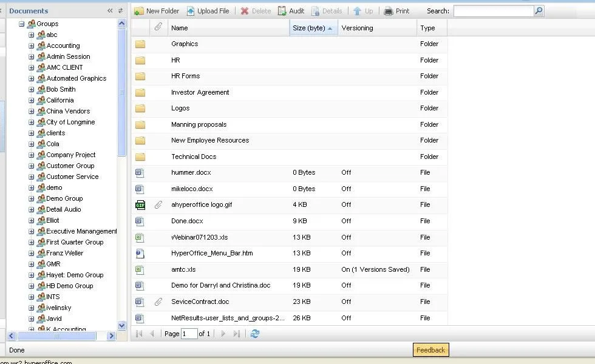This screenshot has width=595, height=364.
Task: Click the HTML icon of HyperOffice_Menu_Bar.htm
Action: (x=140, y=254)
